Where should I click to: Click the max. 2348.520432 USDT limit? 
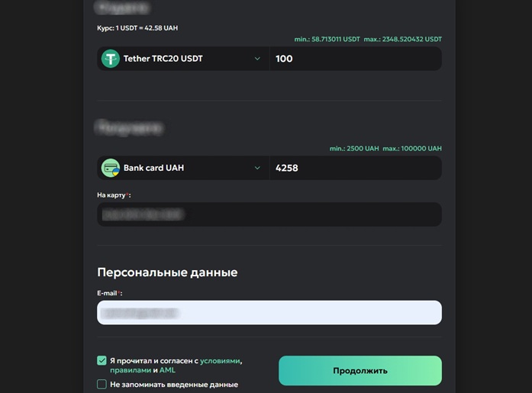402,39
